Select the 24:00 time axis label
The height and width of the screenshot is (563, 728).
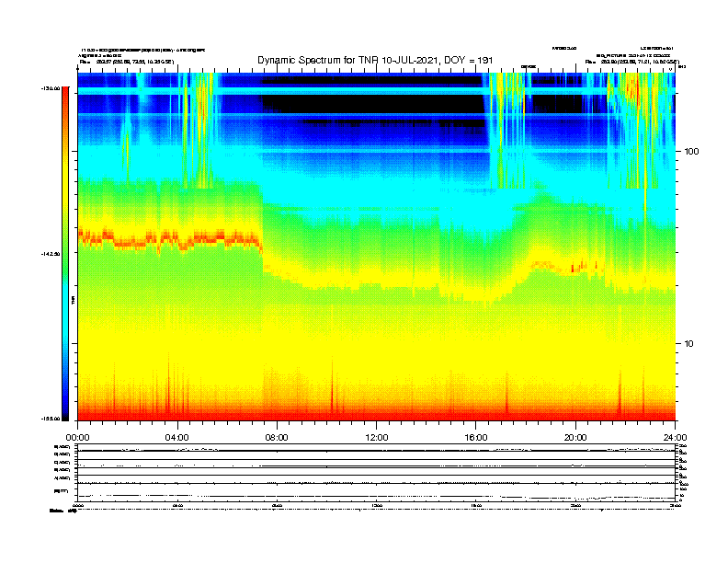point(675,438)
